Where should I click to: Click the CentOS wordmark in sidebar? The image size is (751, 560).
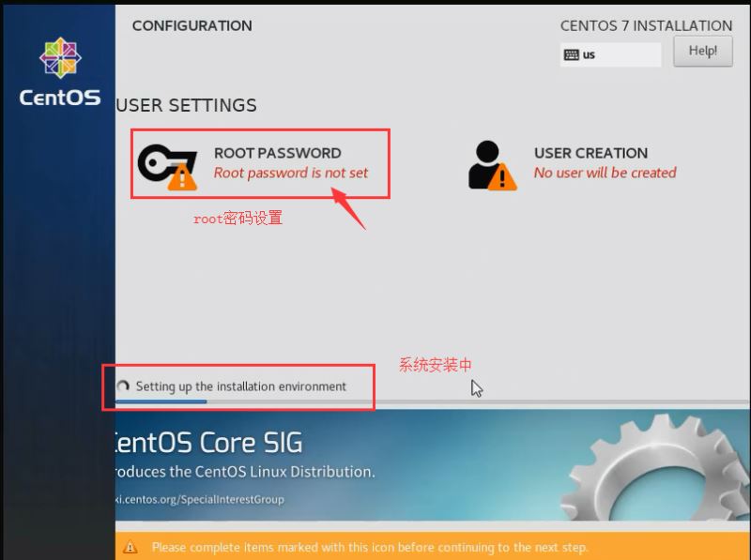click(60, 98)
